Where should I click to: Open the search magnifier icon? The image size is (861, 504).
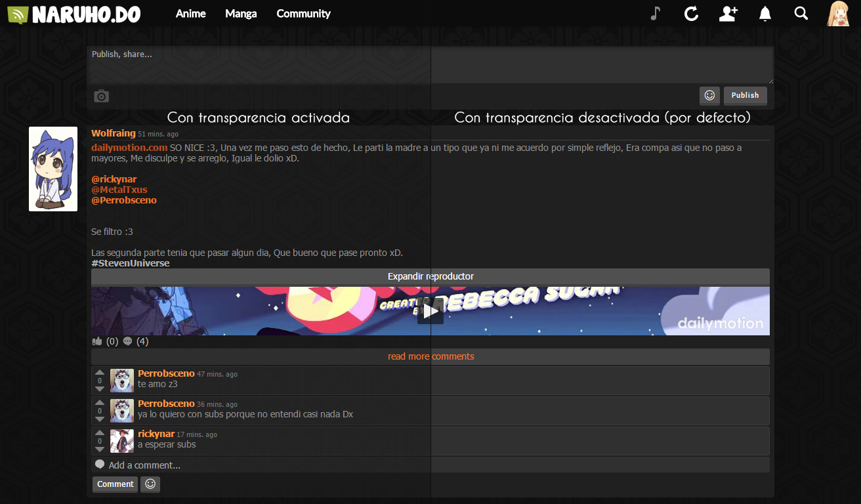tap(801, 13)
